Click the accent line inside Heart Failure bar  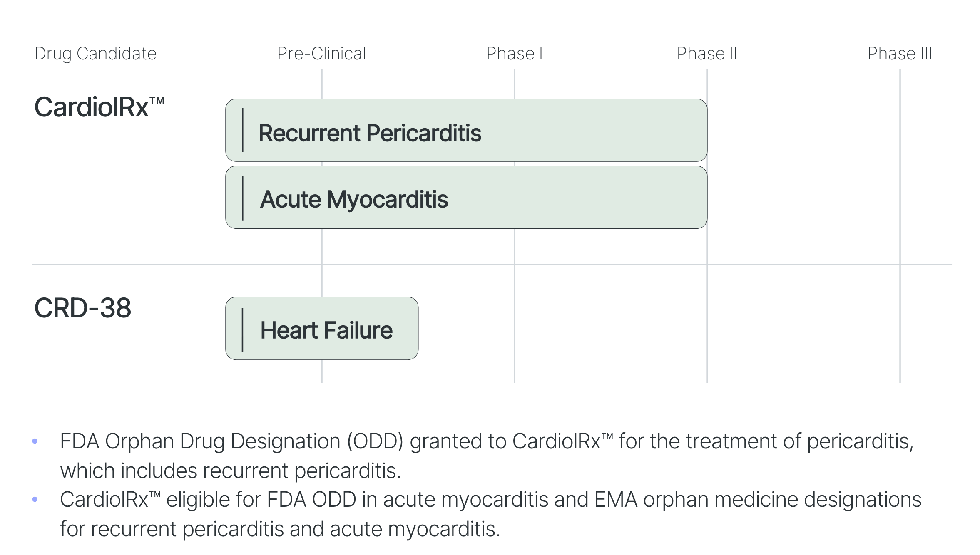tap(243, 330)
